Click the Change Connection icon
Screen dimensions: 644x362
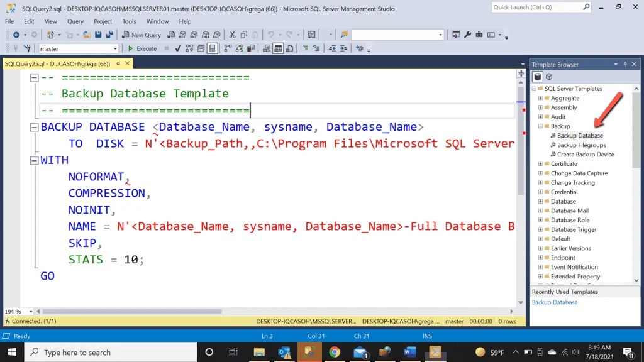pos(28,48)
